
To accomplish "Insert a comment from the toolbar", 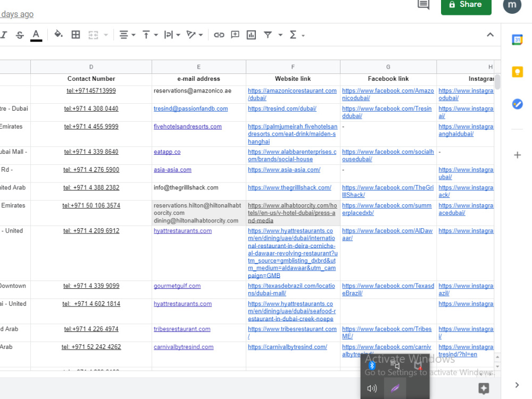I will tap(235, 35).
